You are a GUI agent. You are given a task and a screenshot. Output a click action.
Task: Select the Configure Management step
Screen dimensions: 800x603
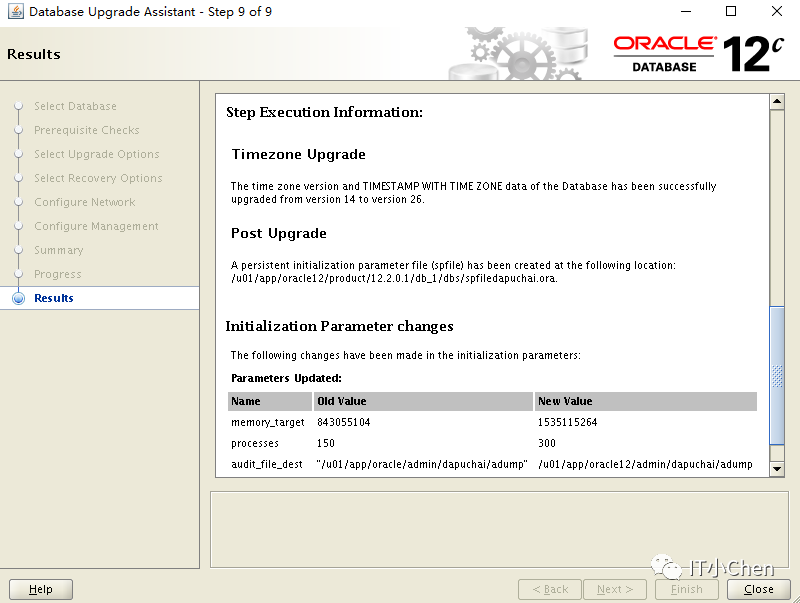96,226
